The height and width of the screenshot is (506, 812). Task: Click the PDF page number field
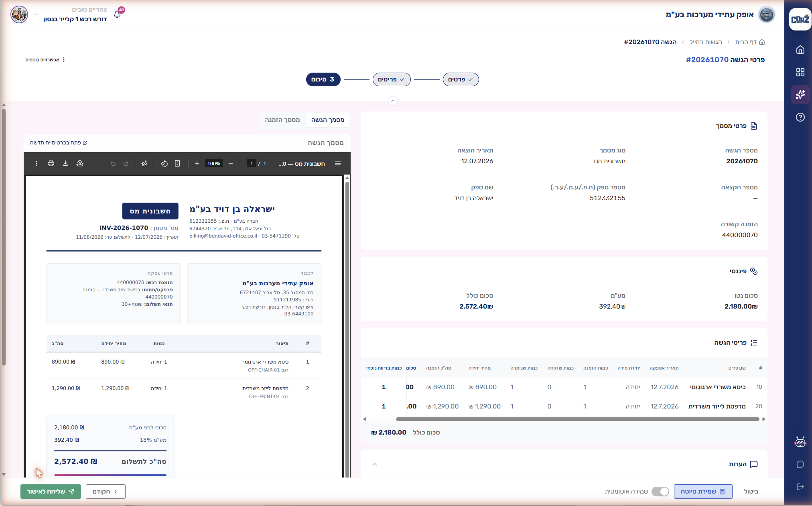click(x=252, y=163)
